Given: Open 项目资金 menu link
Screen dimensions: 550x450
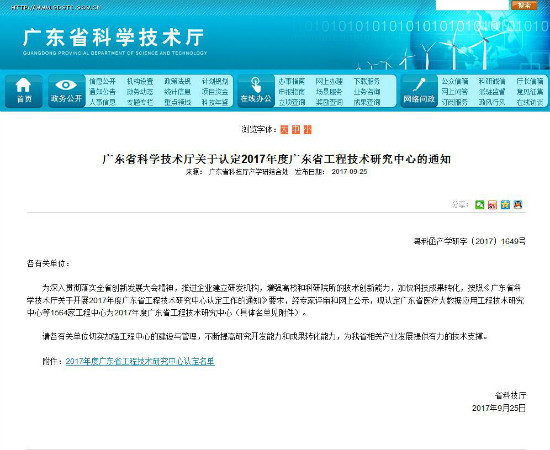Looking at the screenshot, I should (215, 92).
